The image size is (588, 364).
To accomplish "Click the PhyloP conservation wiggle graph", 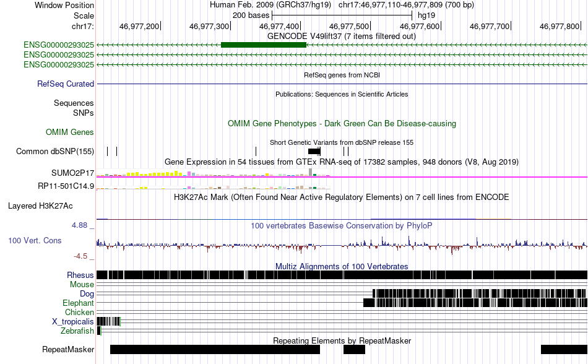I will click(342, 245).
